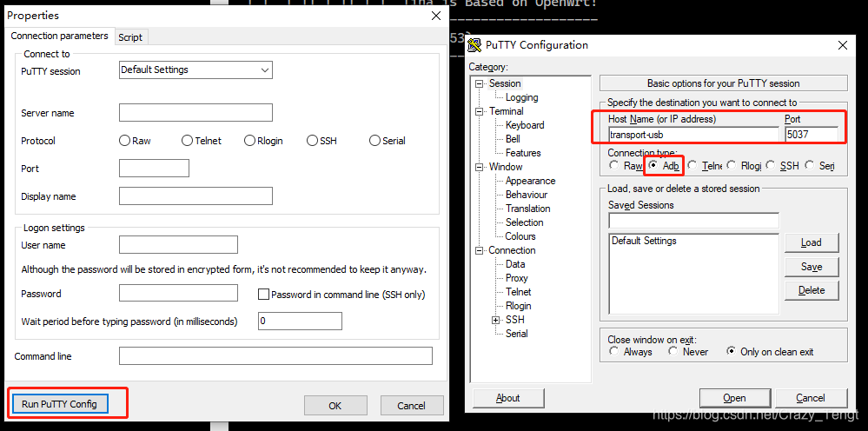Focus the Command line field
The width and height of the screenshot is (868, 431).
pyautogui.click(x=275, y=355)
